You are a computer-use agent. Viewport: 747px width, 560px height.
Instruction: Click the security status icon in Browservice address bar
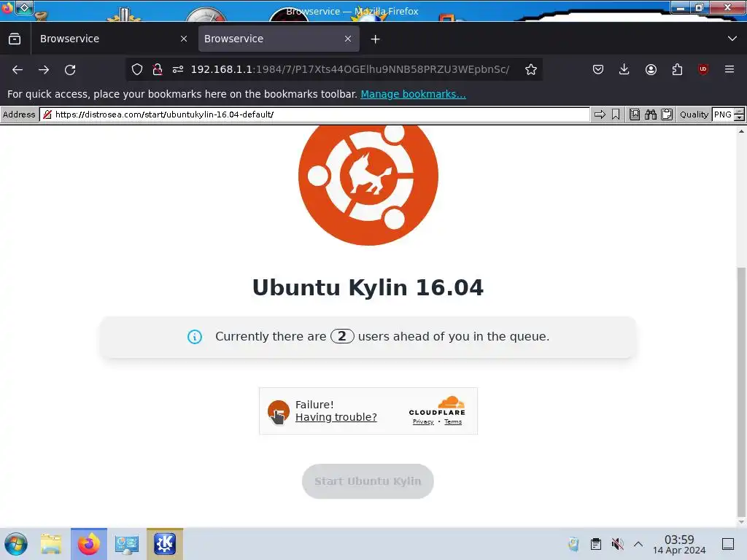pos(47,114)
